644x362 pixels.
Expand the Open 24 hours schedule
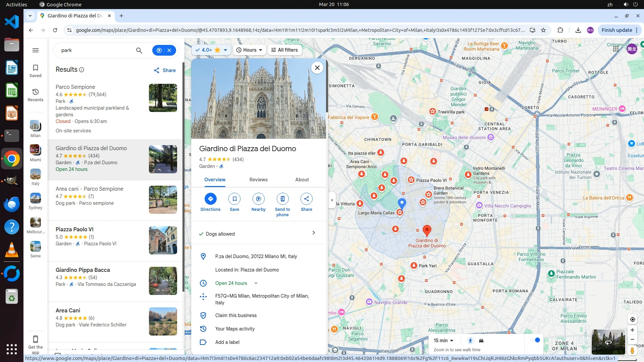256,283
